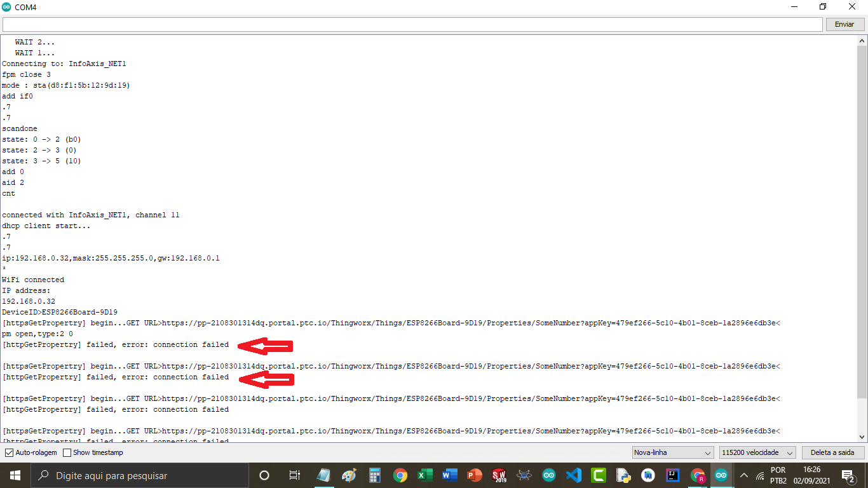Open IntelliJ IDEA from the taskbar

673,475
